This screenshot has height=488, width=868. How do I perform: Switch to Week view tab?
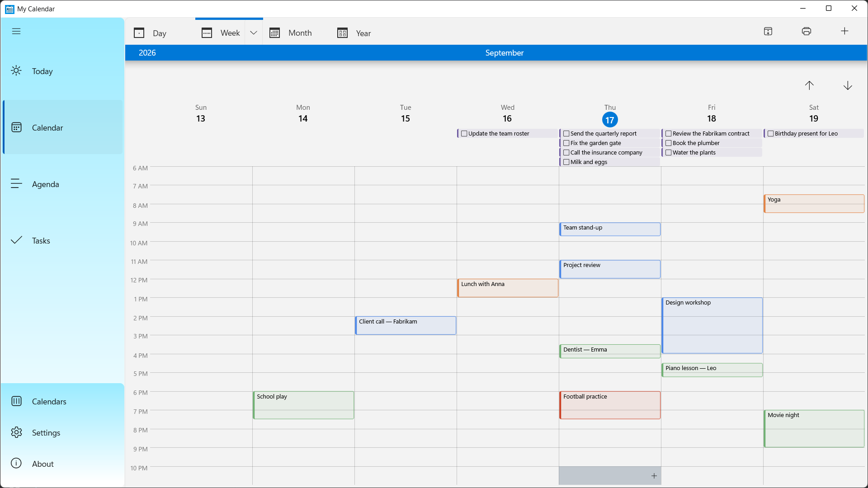(220, 33)
